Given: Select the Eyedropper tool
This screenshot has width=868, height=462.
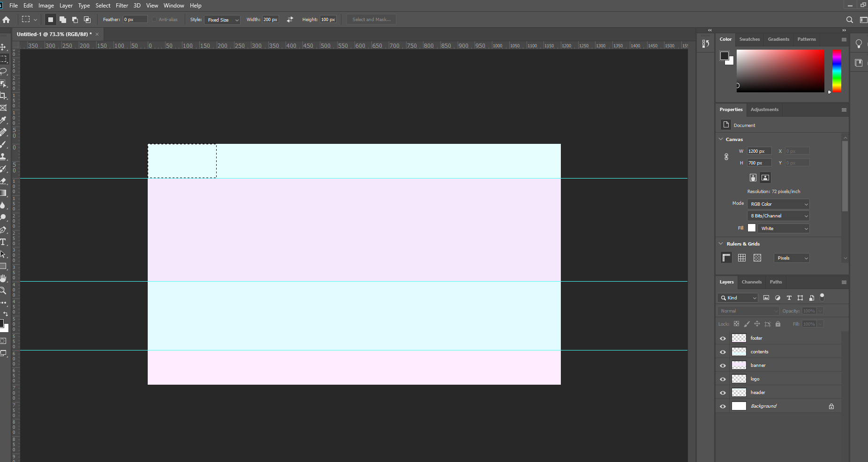Looking at the screenshot, I should tap(3, 120).
